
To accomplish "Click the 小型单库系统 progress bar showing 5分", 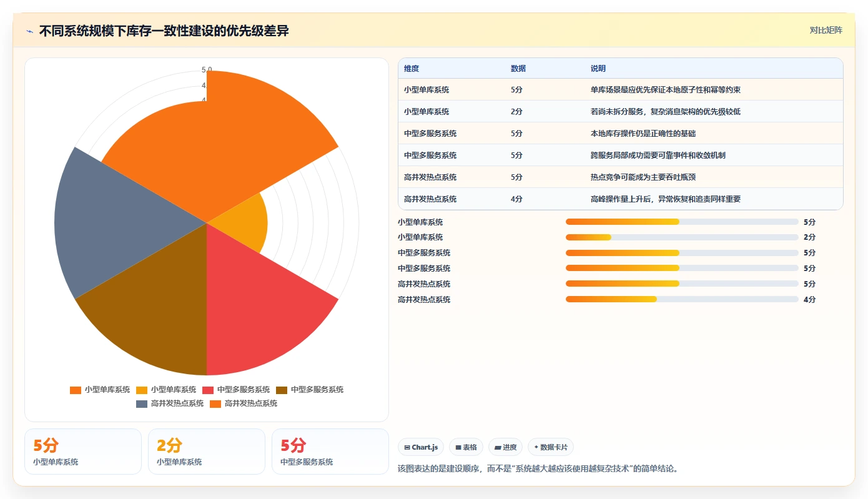I will [682, 222].
